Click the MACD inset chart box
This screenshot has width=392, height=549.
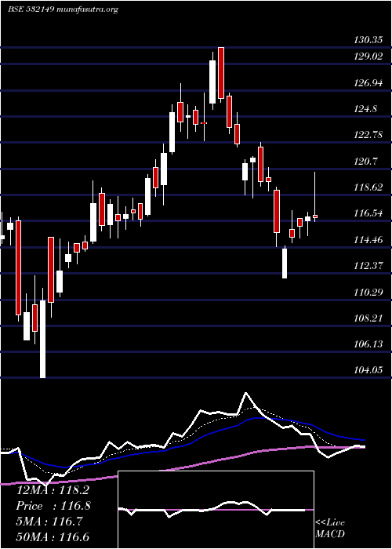216,510
